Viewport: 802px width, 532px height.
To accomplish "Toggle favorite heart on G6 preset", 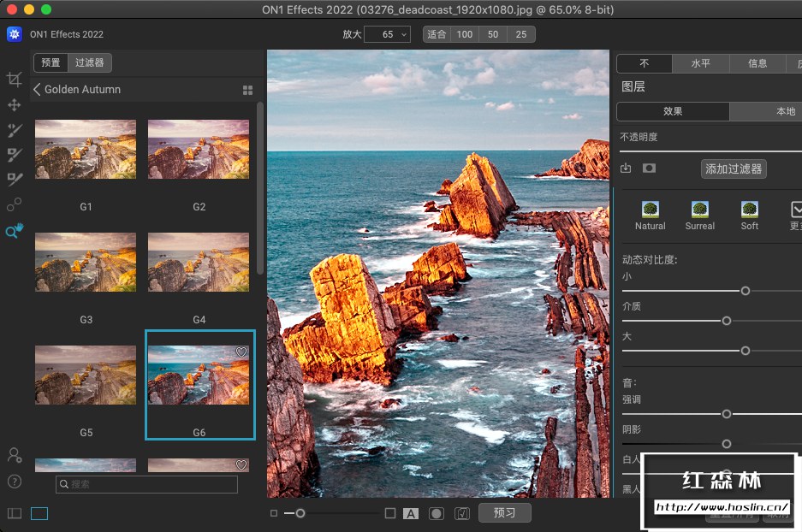I will (x=241, y=352).
